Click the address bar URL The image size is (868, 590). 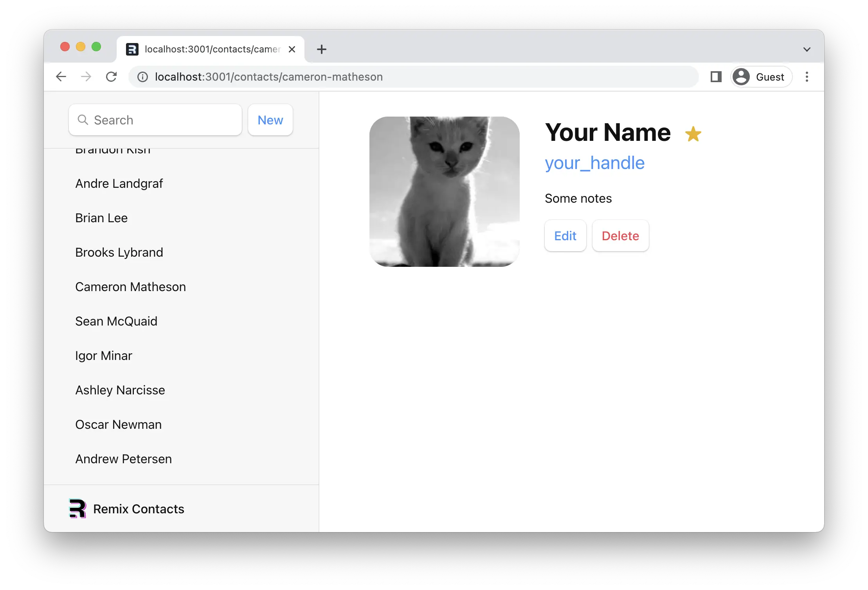point(269,77)
